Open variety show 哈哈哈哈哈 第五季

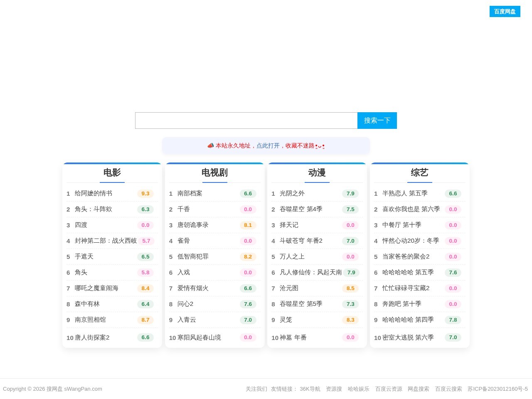point(408,272)
